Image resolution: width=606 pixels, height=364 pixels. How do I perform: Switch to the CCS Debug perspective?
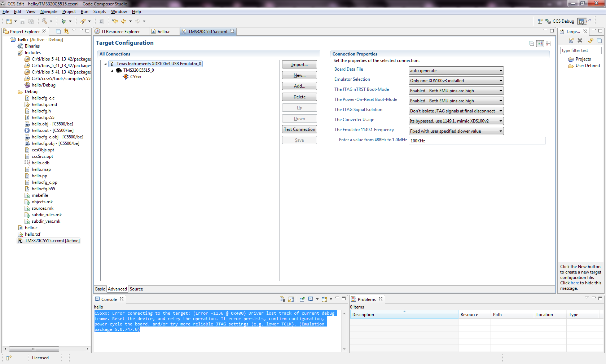click(560, 21)
